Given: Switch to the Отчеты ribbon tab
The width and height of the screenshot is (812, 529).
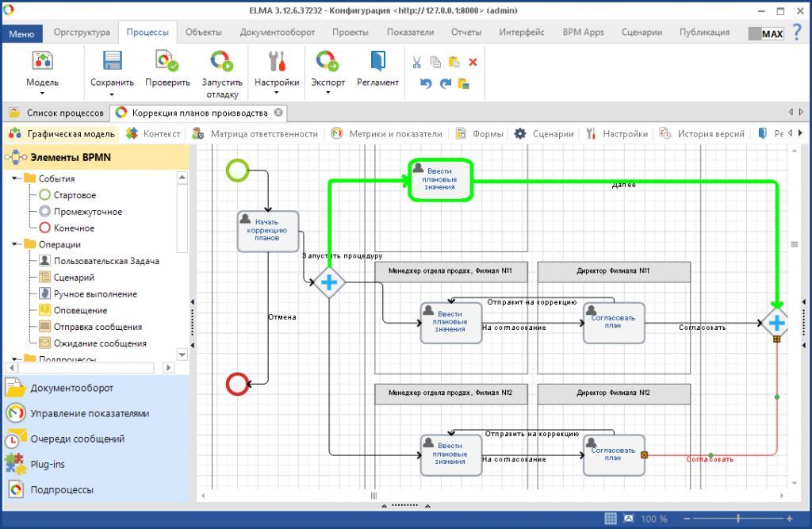Looking at the screenshot, I should pyautogui.click(x=466, y=33).
